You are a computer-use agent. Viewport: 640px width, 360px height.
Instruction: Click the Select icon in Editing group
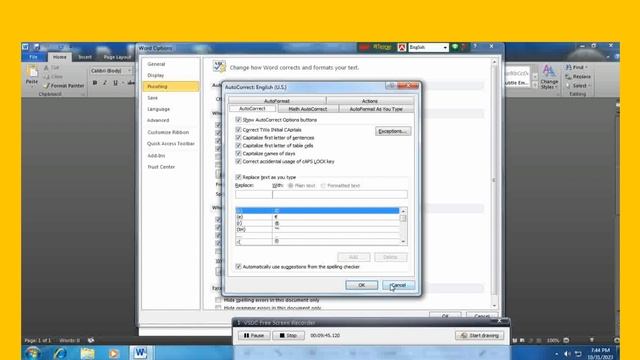(x=569, y=86)
